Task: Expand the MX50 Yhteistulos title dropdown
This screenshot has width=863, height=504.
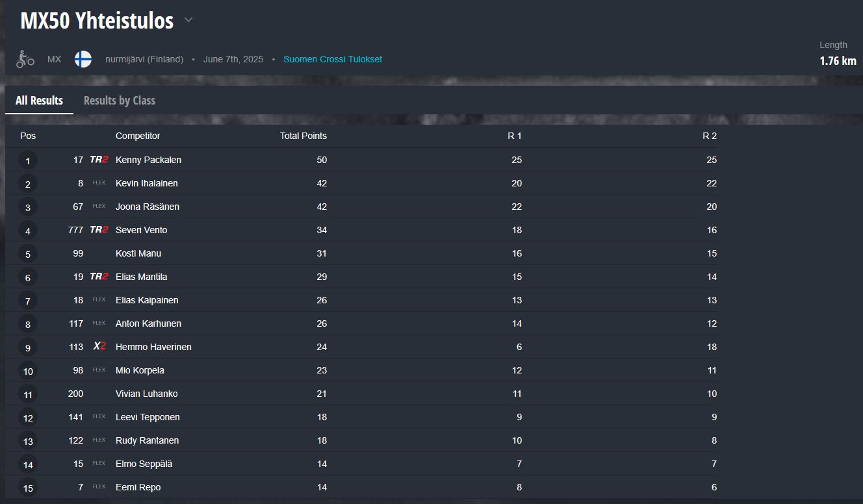Action: tap(188, 20)
